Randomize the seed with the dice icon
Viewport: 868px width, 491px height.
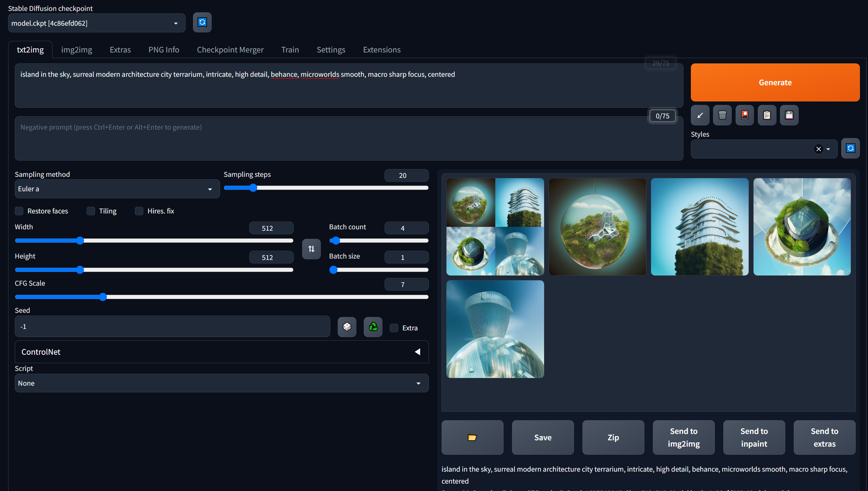(x=347, y=327)
